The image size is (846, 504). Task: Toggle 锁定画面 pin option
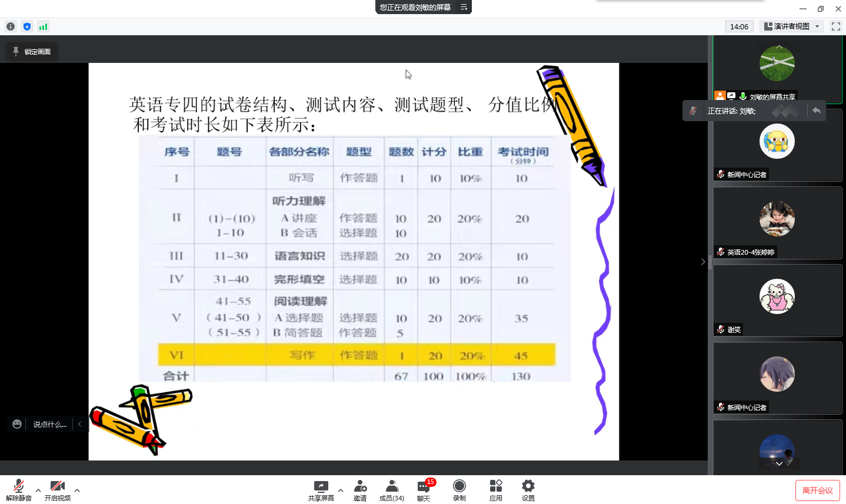tap(32, 52)
